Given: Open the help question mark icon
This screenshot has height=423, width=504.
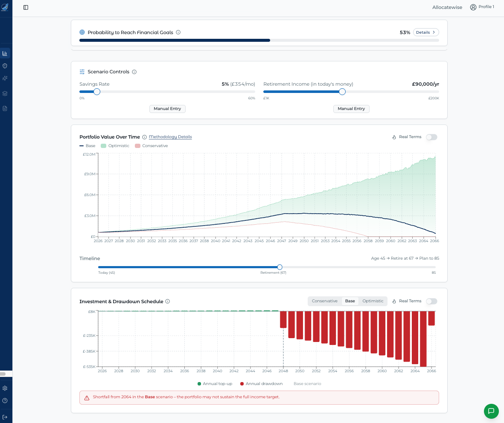Looking at the screenshot, I should (5, 400).
